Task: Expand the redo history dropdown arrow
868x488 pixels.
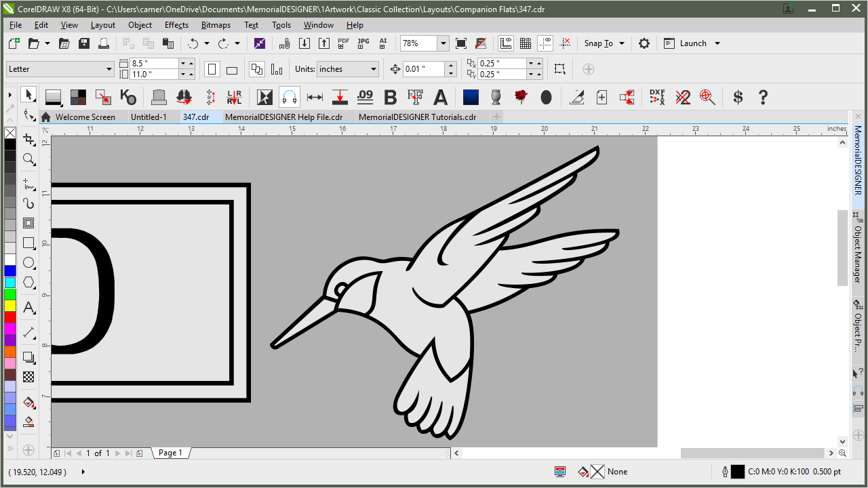Action: point(237,43)
